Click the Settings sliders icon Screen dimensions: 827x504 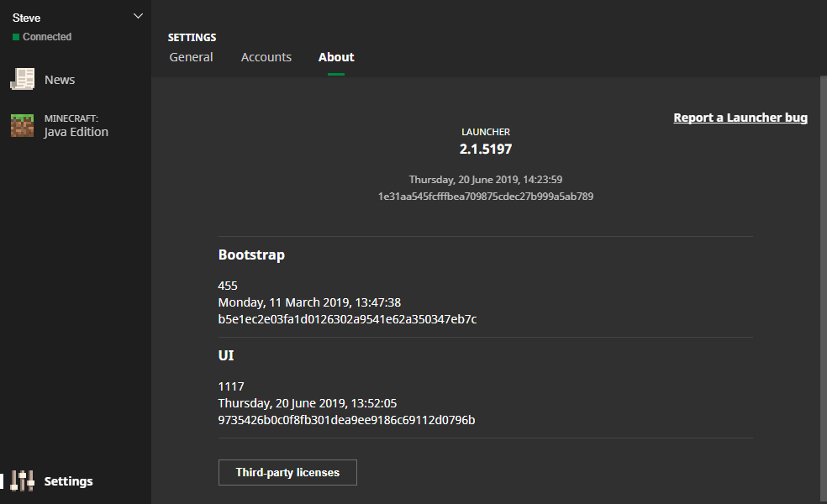click(22, 481)
